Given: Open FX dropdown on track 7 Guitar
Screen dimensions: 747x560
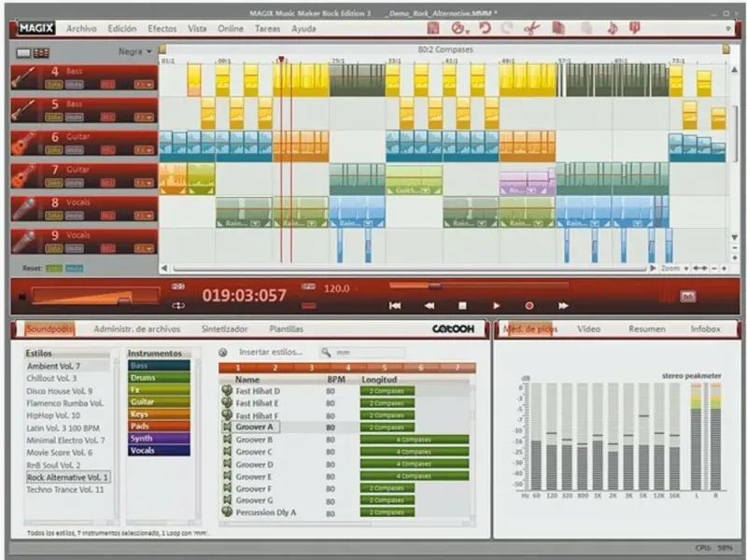Looking at the screenshot, I should [144, 183].
